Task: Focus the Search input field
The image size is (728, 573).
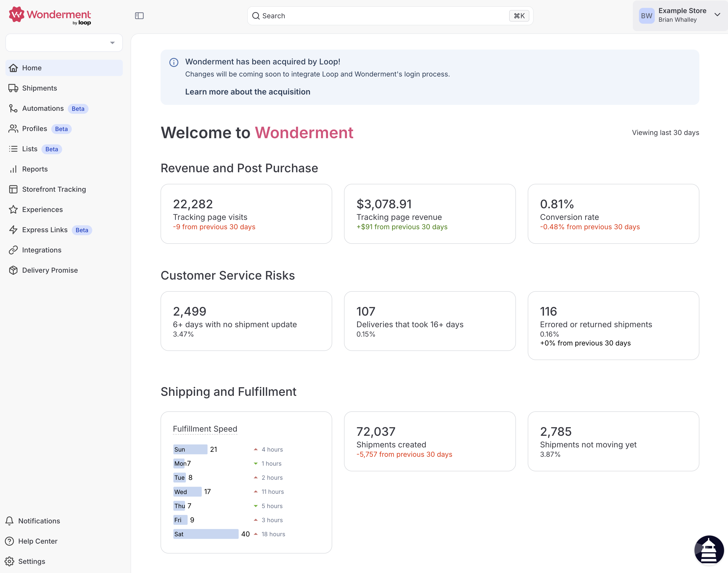Action: (390, 16)
